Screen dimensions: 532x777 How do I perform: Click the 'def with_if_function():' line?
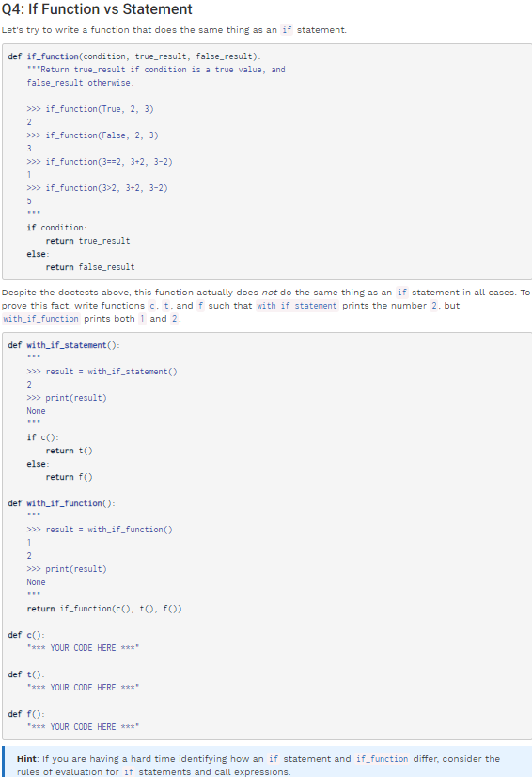(x=62, y=503)
